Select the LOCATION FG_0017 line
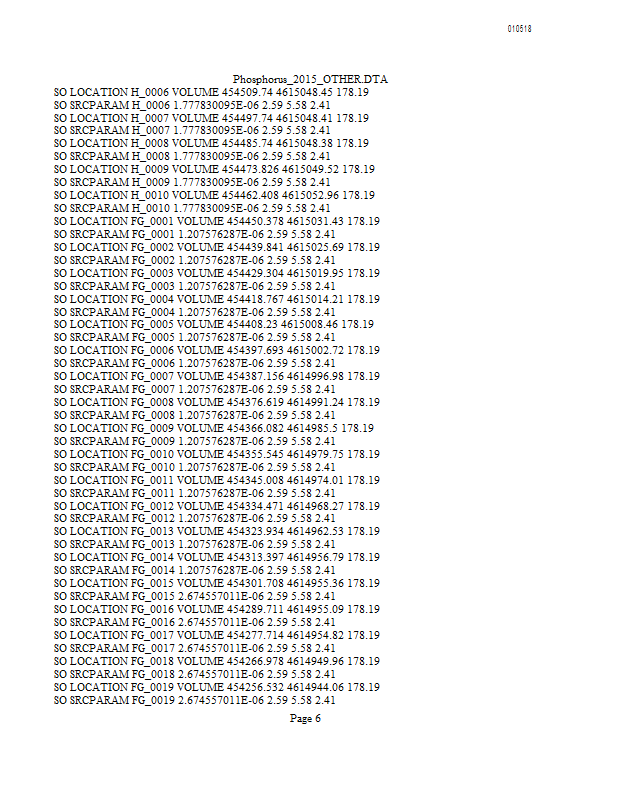 click(x=217, y=635)
